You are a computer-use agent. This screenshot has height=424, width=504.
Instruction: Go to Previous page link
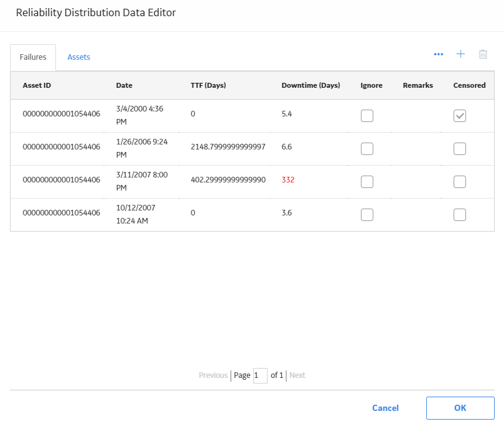click(x=213, y=375)
